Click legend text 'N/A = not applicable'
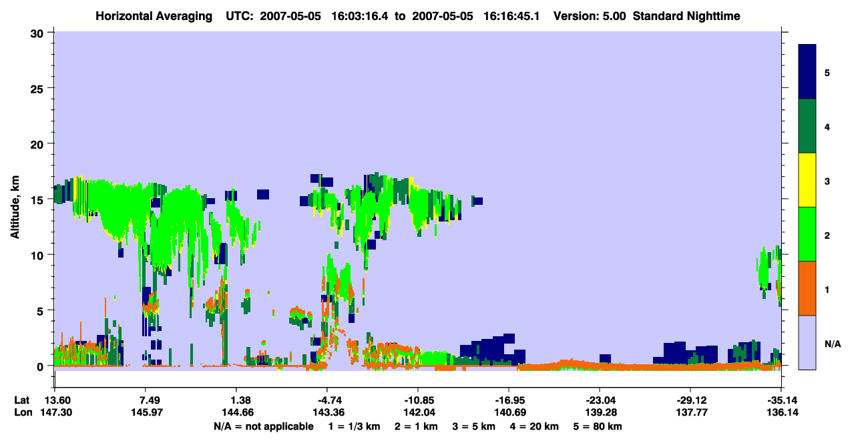Viewport: 868px width, 445px height. (263, 426)
